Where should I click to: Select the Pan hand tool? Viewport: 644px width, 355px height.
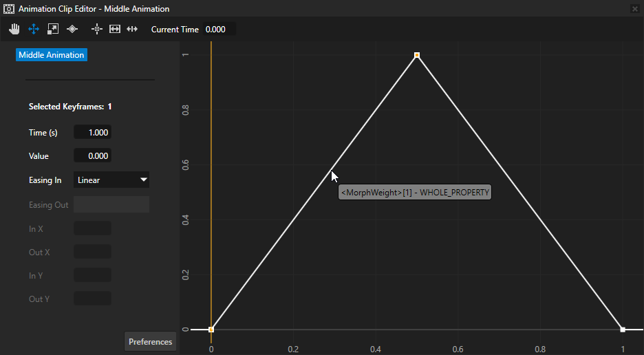14,29
